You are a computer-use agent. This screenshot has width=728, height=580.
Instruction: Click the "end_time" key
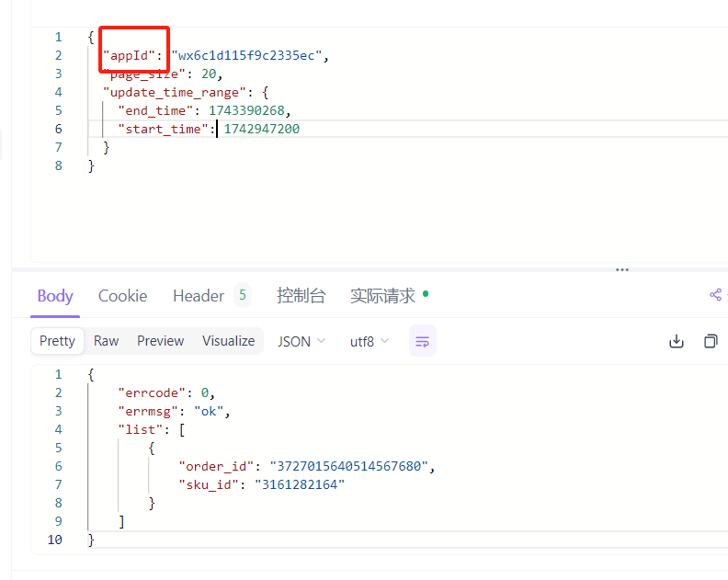155,111
